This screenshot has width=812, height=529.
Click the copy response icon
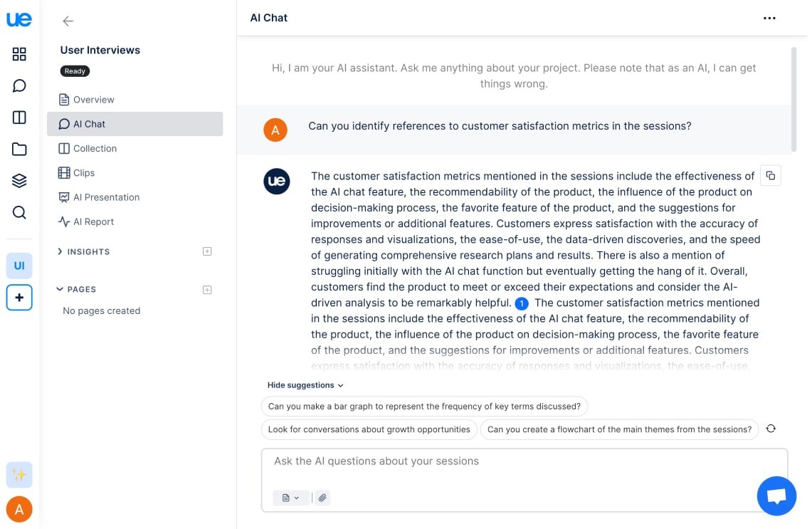tap(770, 175)
